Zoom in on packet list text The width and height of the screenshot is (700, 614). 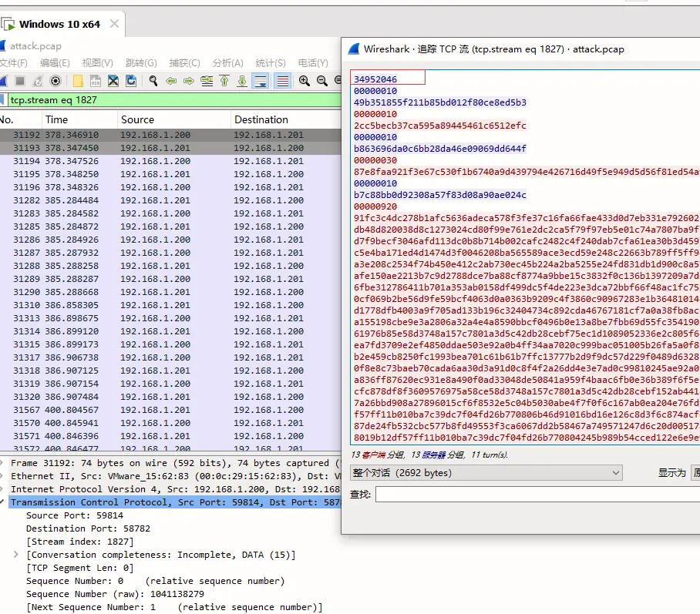(305, 81)
